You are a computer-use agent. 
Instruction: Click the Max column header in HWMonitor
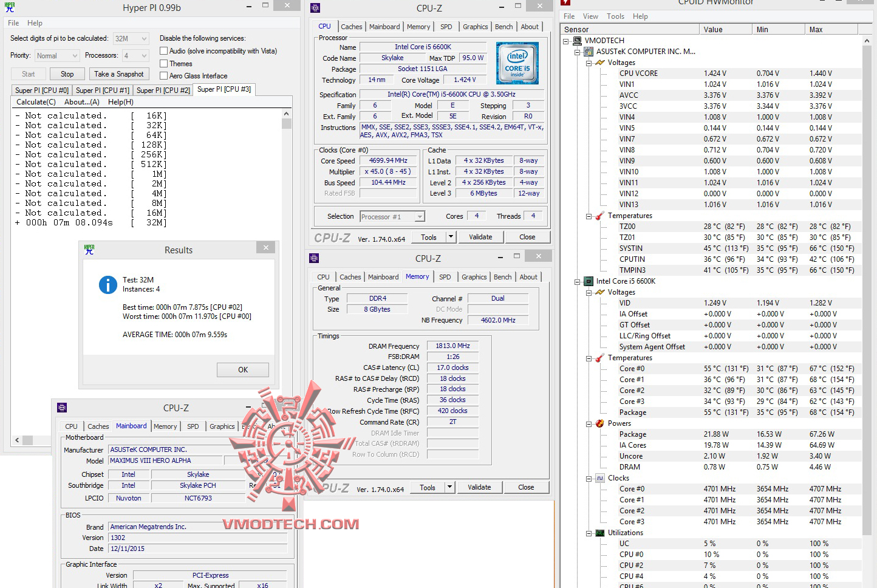tap(832, 29)
